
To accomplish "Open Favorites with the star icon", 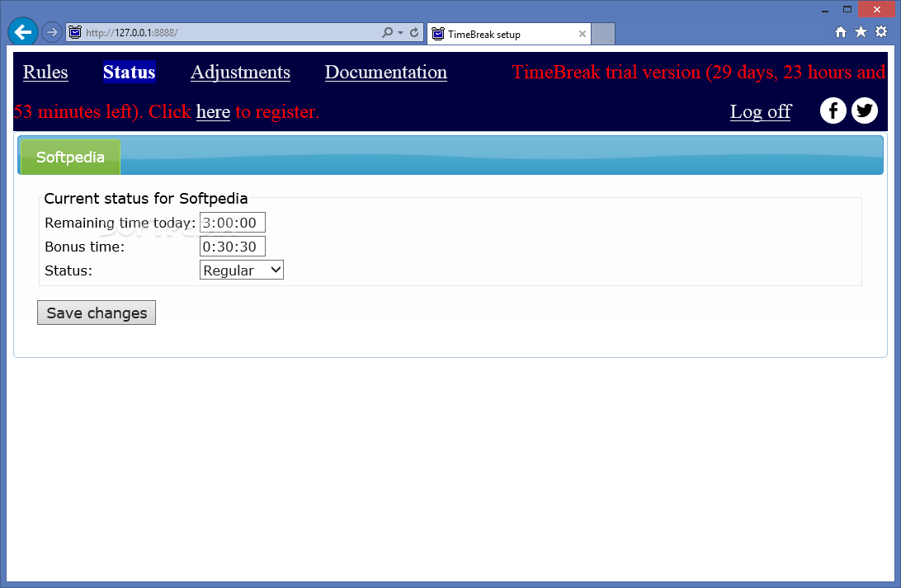I will click(x=861, y=31).
